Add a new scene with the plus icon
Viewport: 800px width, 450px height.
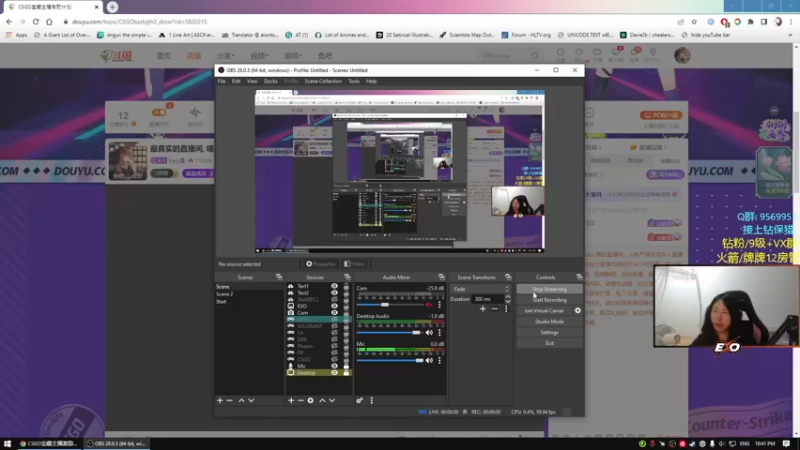(220, 401)
